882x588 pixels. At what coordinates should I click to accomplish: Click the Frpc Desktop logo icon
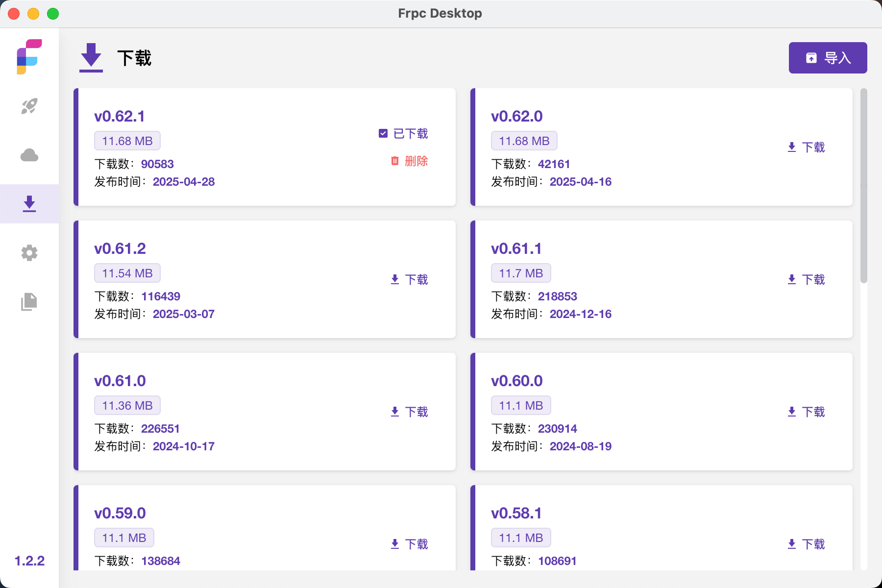click(29, 57)
